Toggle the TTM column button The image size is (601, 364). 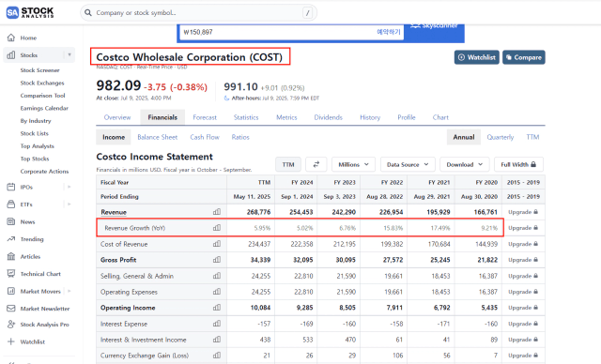[288, 164]
